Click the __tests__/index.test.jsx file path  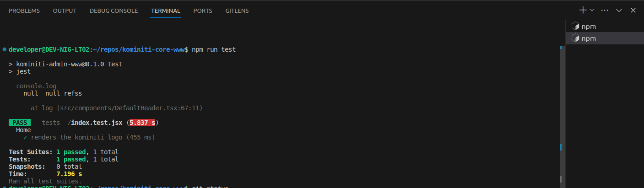pos(79,123)
